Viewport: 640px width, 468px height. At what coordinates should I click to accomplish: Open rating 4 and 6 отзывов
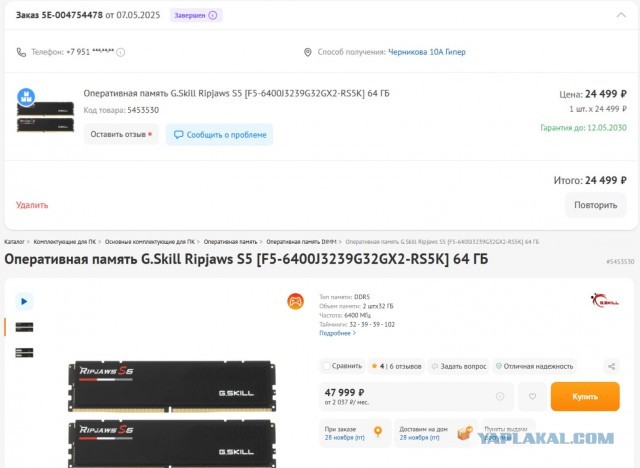396,366
